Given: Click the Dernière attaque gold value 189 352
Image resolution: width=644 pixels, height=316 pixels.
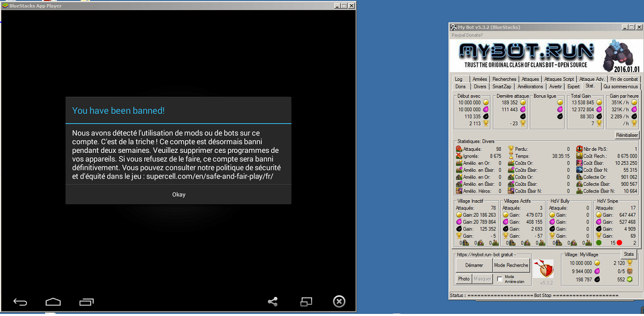Looking at the screenshot, I should click(x=509, y=102).
